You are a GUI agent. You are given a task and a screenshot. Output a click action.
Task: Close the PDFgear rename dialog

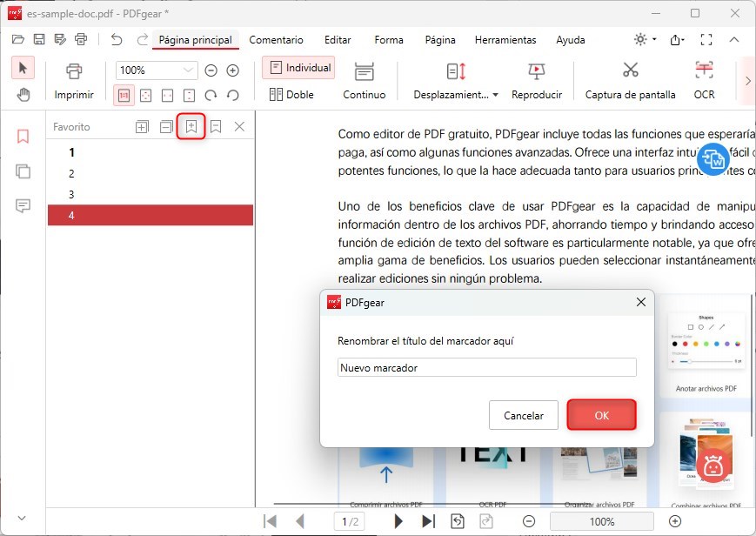point(641,302)
